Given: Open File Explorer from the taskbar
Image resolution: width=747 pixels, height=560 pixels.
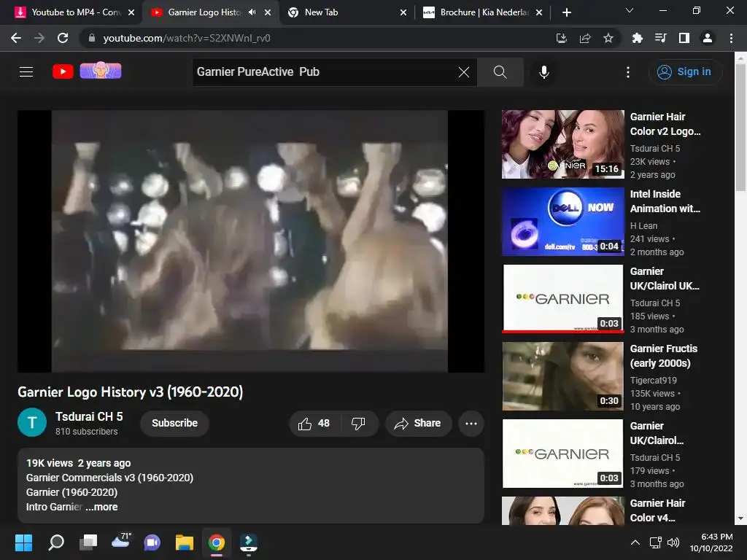Looking at the screenshot, I should coord(185,542).
